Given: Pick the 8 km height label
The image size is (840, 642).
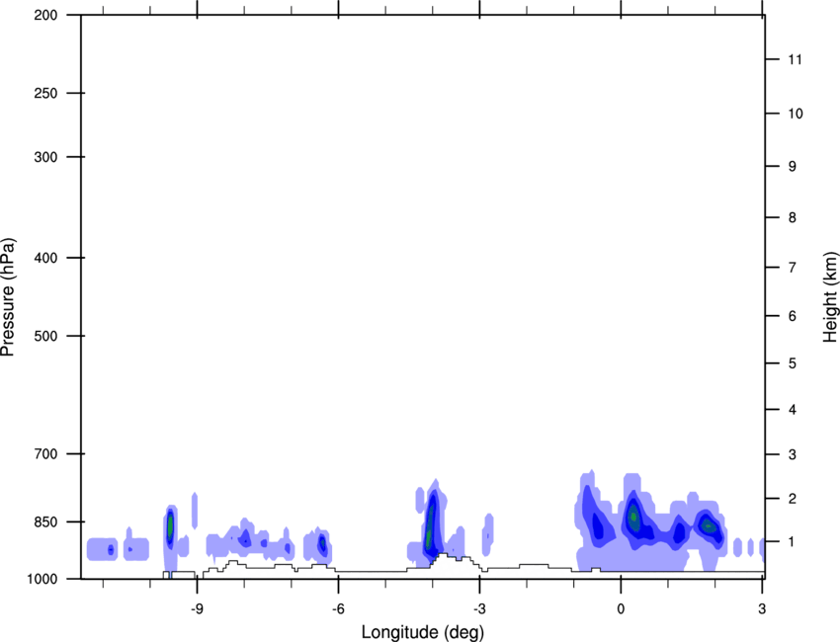Looking at the screenshot, I should [x=793, y=217].
